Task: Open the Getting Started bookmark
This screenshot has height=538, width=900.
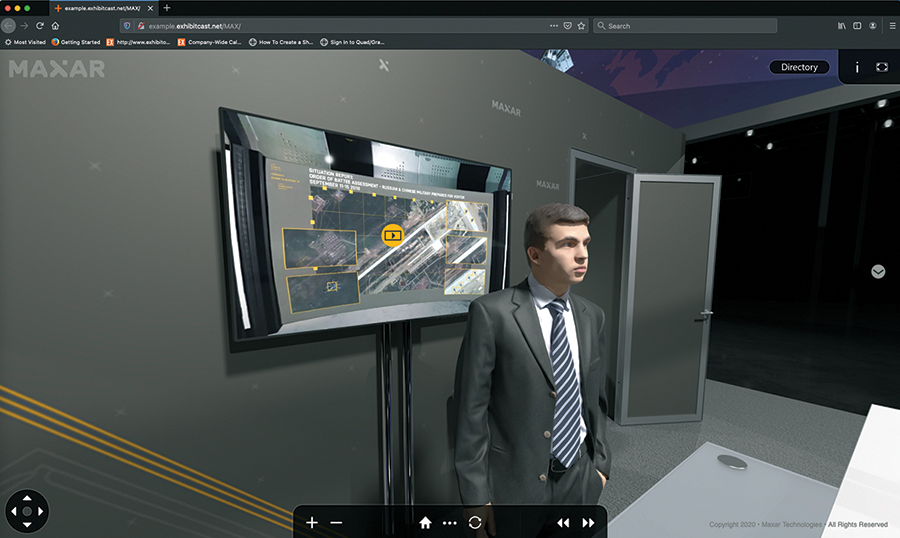Action: point(76,42)
